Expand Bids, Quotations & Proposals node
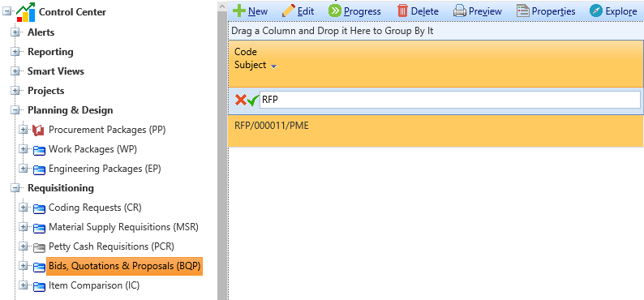 click(24, 266)
